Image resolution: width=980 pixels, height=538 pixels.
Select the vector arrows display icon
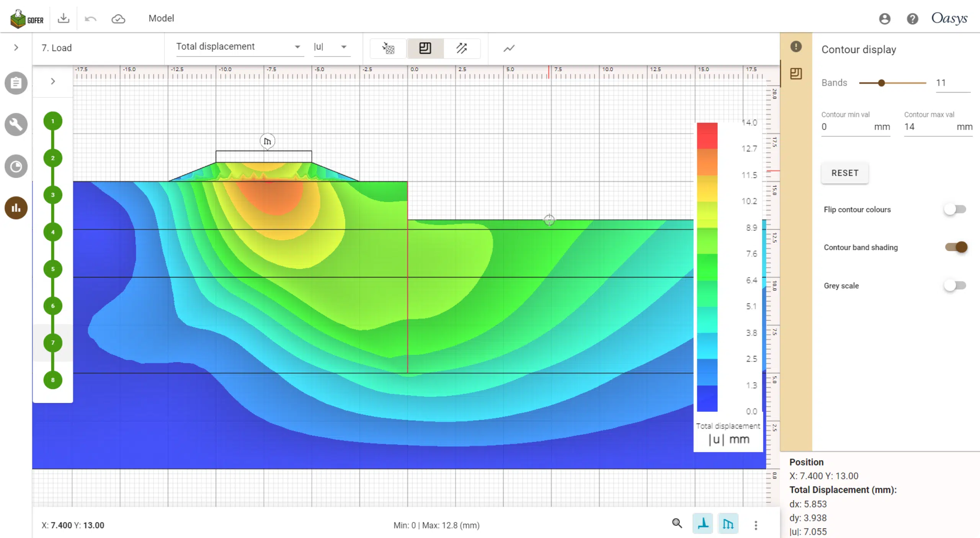tap(462, 48)
